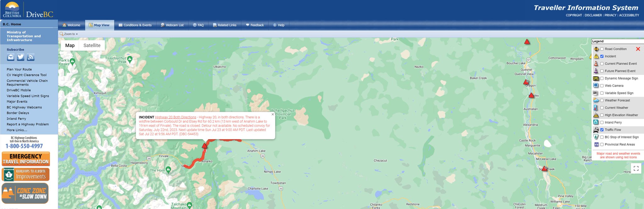Viewport: 644px width, 209px height.
Task: Select the Map view button
Action: [x=70, y=46]
